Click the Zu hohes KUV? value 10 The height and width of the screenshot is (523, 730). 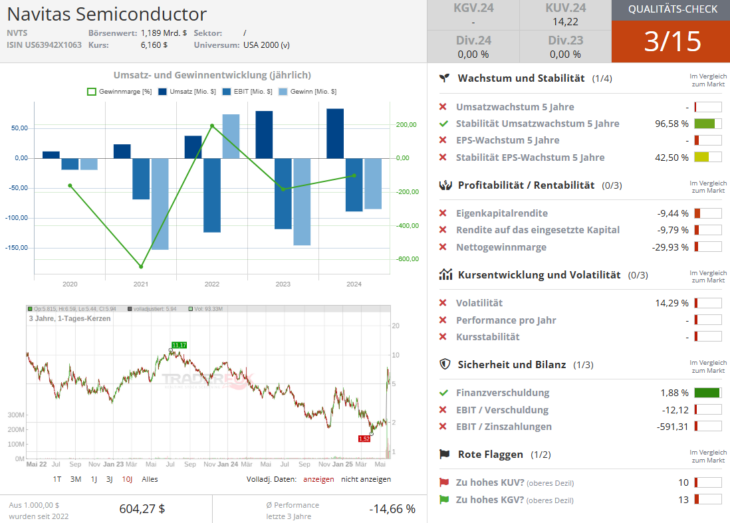[x=683, y=483]
